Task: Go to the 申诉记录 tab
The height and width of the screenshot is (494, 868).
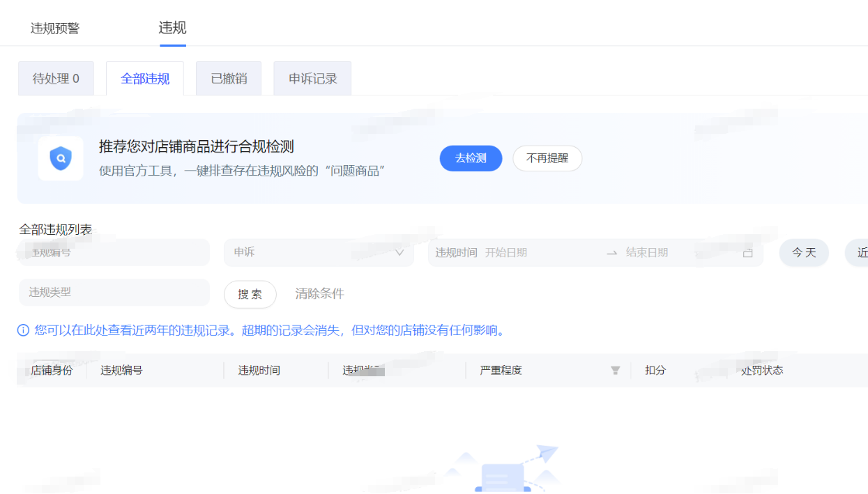Action: click(x=312, y=79)
